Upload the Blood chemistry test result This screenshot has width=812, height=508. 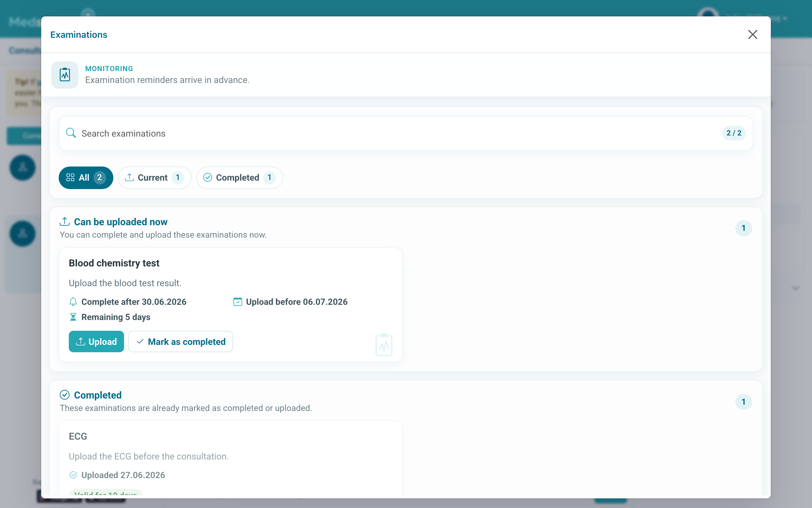(96, 342)
